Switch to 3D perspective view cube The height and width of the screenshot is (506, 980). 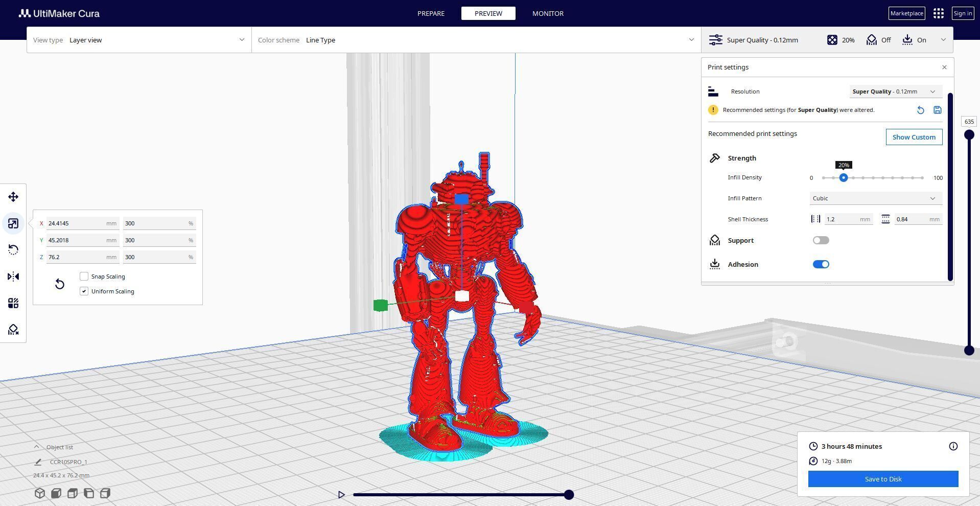click(x=40, y=493)
